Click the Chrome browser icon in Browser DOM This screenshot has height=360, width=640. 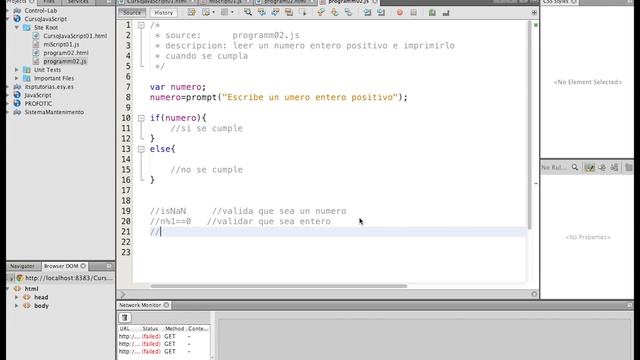point(20,278)
